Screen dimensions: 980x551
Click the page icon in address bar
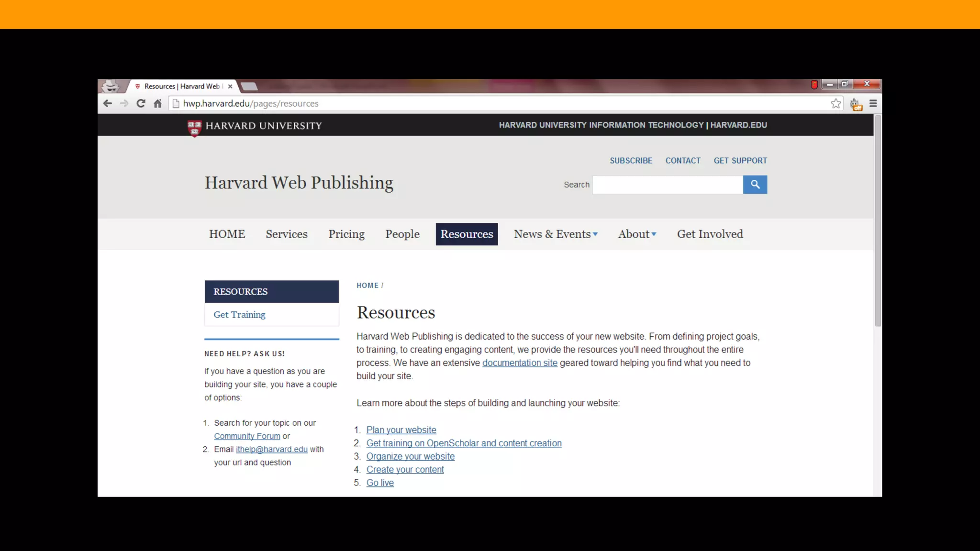[176, 103]
